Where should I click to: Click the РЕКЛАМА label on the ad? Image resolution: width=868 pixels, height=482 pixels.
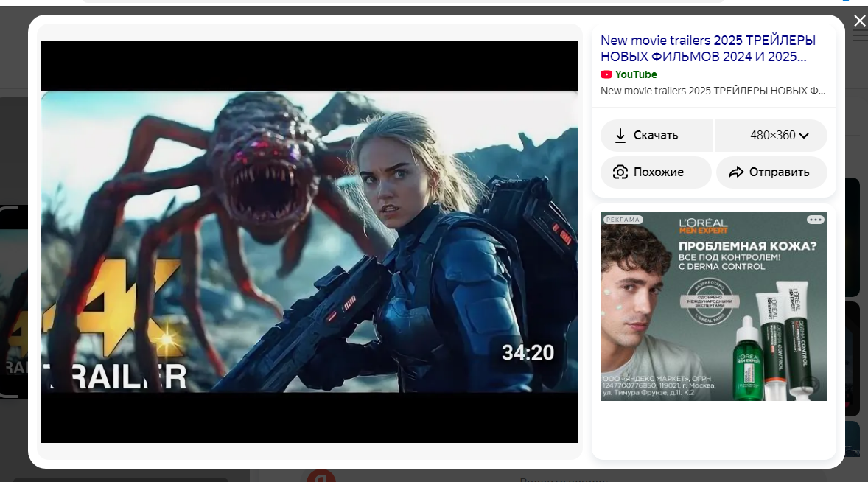tap(623, 220)
